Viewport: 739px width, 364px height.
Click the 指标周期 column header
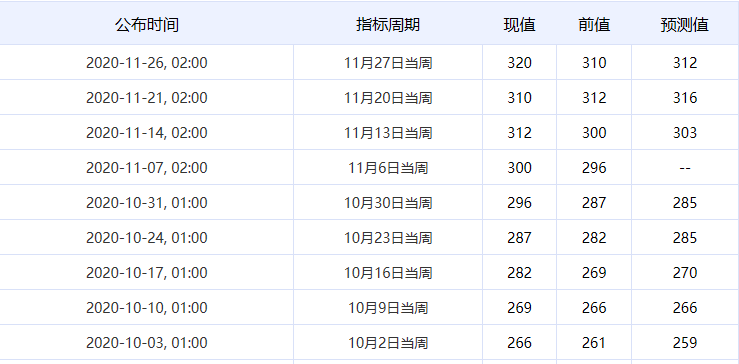(x=388, y=25)
